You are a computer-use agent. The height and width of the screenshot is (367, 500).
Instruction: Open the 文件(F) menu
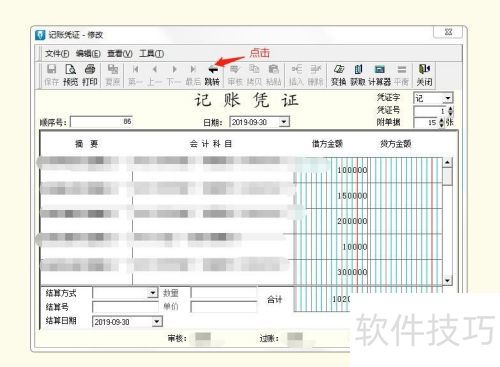point(57,53)
